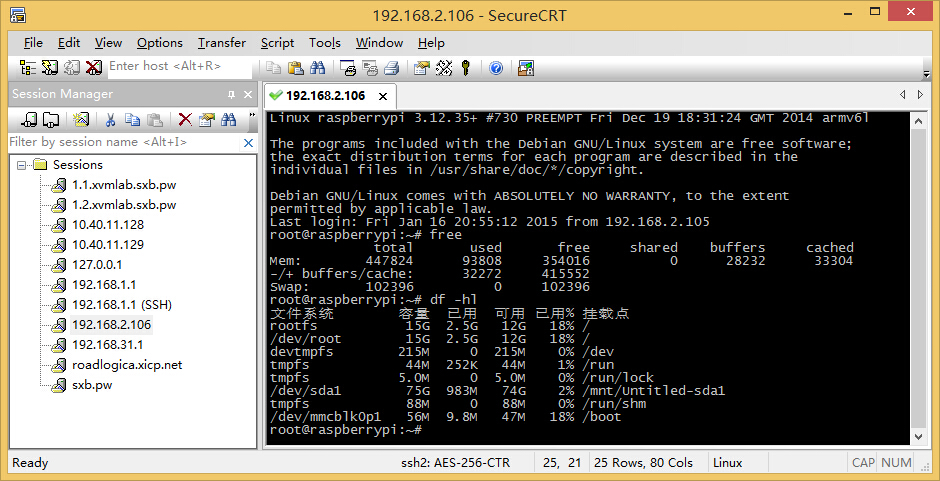Open the Script menu
Image resolution: width=940 pixels, height=481 pixels.
(277, 43)
